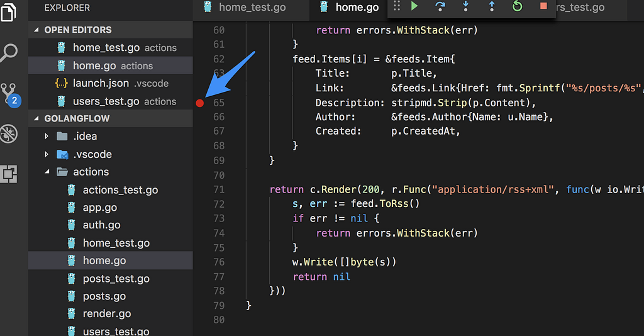This screenshot has height=336, width=644.
Task: Open launch.json in Open Editors list
Action: [111, 84]
